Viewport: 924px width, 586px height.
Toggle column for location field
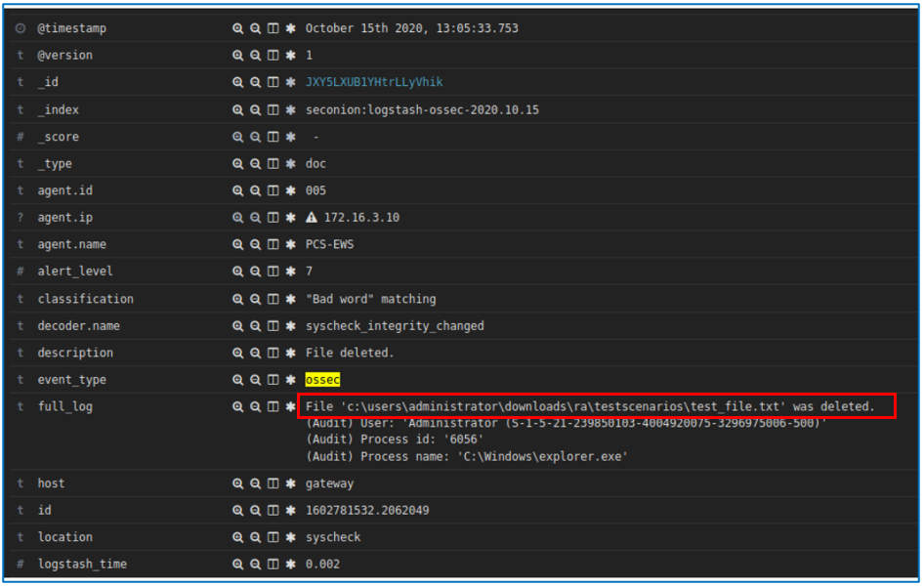click(x=273, y=537)
